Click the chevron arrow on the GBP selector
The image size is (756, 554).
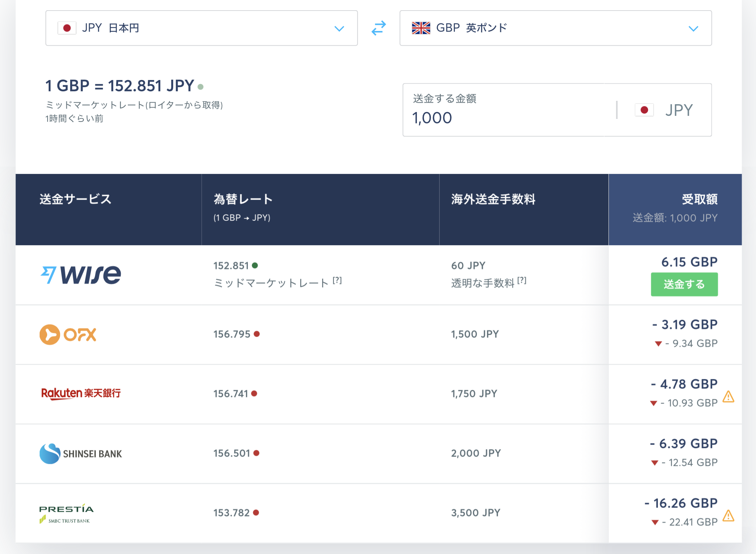pyautogui.click(x=693, y=29)
